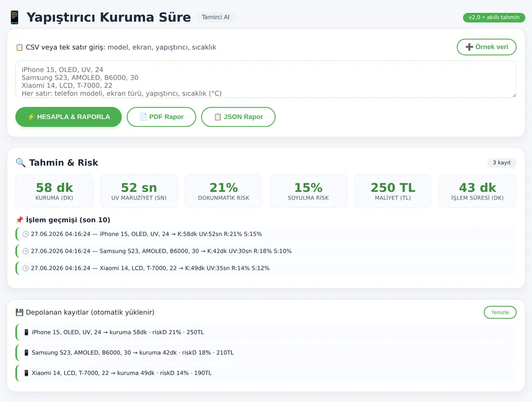Click the floppy disk icon beside Depolanan kayıtlar

20,312
